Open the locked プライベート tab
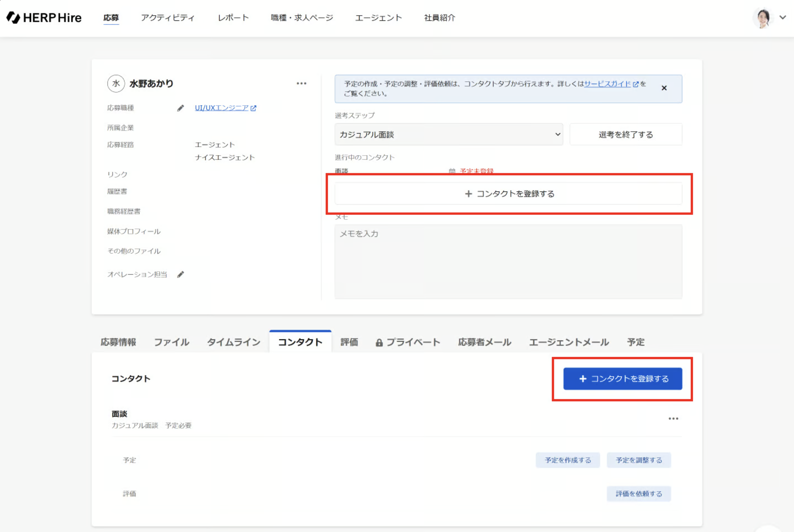This screenshot has height=532, width=794. [x=408, y=342]
